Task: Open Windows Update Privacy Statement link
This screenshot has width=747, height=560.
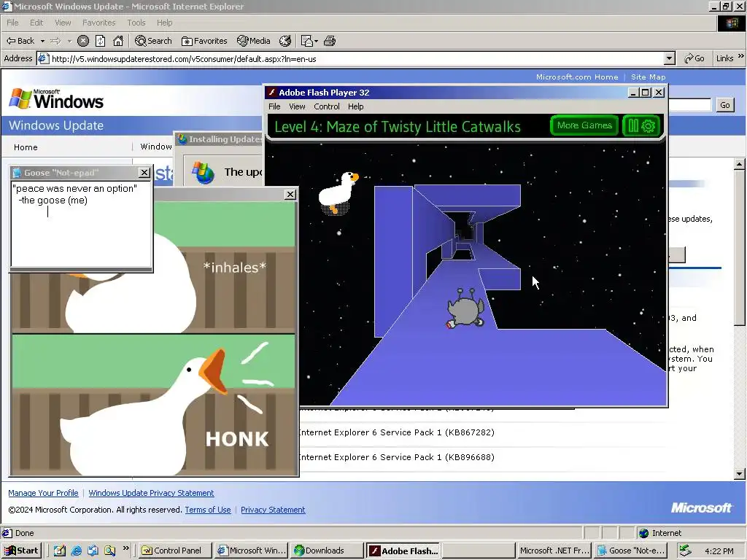Action: coord(151,493)
